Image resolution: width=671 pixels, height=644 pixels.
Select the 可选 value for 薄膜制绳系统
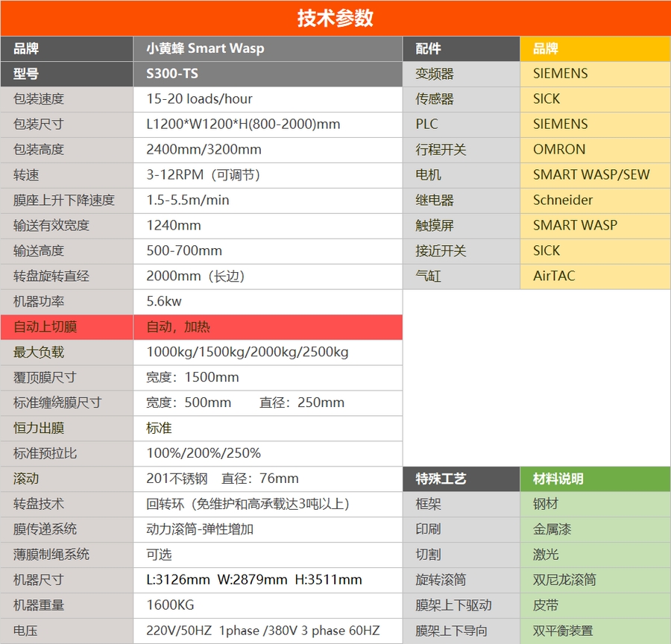(268, 555)
